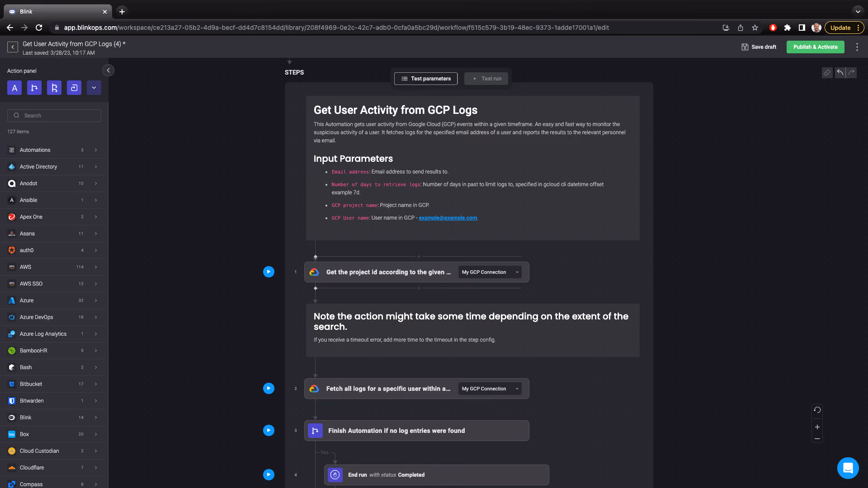This screenshot has height=488, width=868.
Task: Zoom out on the canvas
Action: (817, 439)
